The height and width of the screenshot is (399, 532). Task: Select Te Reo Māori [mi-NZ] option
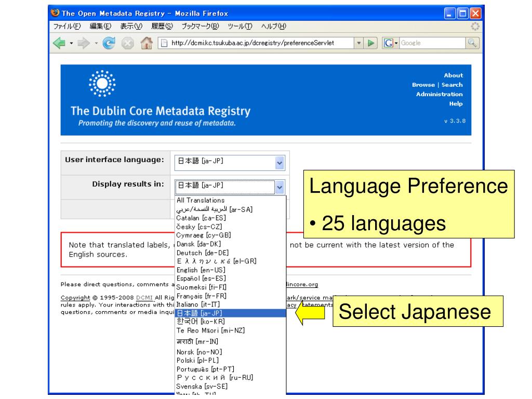[x=230, y=330]
